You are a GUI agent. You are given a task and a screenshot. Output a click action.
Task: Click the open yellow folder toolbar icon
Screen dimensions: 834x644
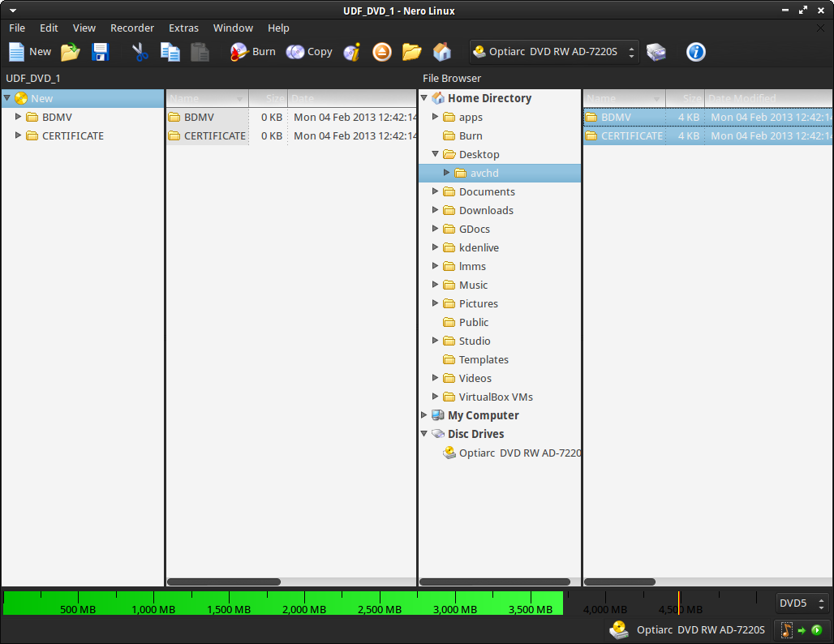click(x=411, y=52)
